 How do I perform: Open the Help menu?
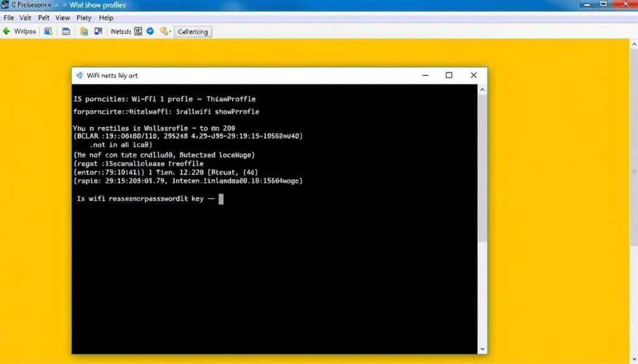(106, 17)
